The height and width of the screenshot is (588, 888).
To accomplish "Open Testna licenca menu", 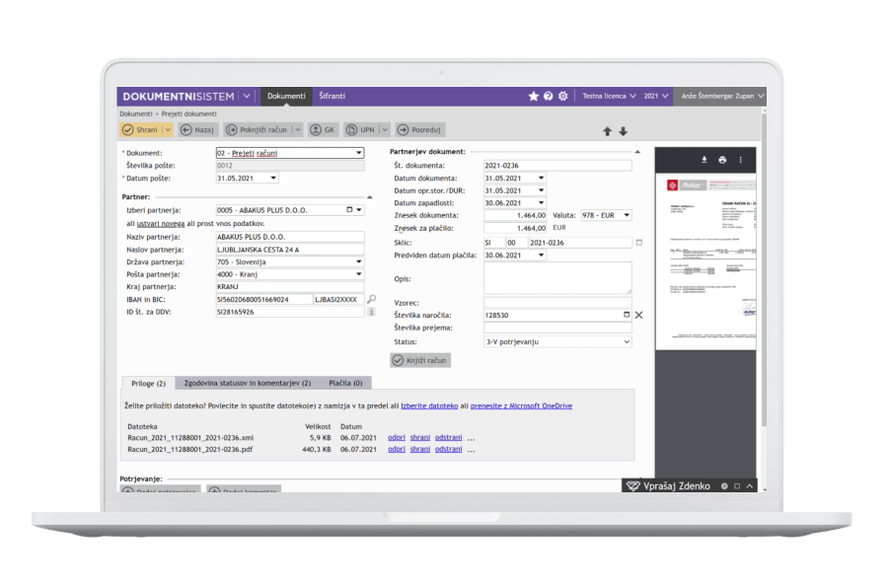I will (x=610, y=97).
